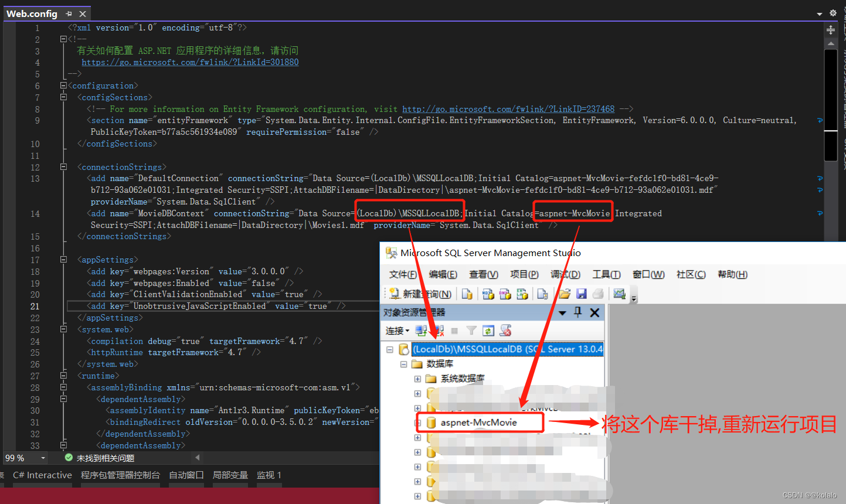This screenshot has height=504, width=846.
Task: Switch to 程序包管理器控制台 tab
Action: click(120, 475)
